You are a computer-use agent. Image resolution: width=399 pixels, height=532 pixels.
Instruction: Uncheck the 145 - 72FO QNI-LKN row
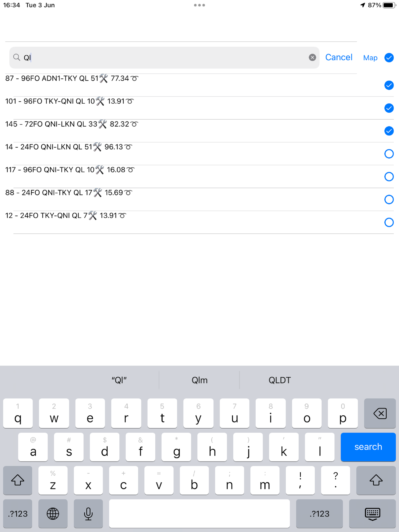click(x=389, y=131)
